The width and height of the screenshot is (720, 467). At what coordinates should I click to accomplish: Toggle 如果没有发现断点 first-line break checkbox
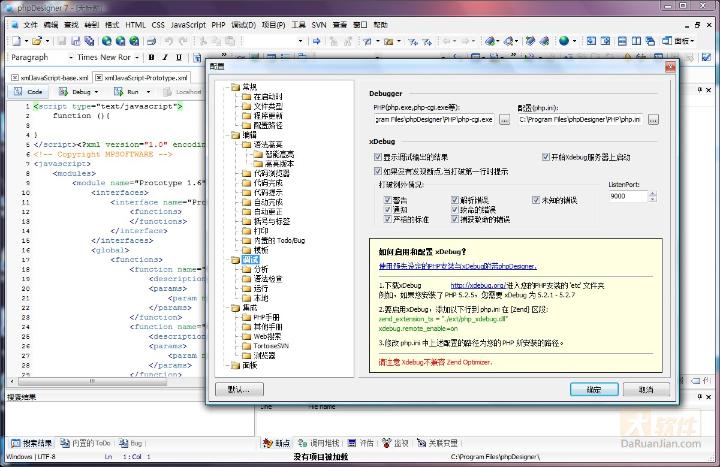click(x=378, y=171)
